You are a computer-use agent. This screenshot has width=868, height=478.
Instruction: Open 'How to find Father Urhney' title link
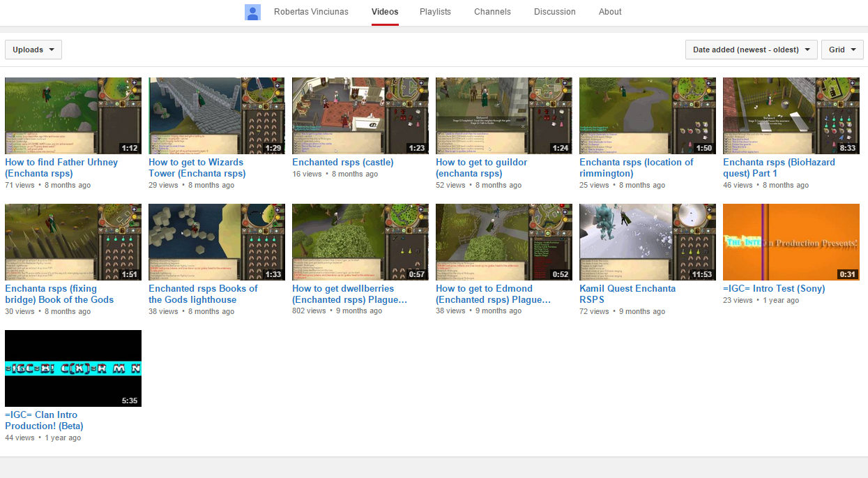pyautogui.click(x=61, y=167)
